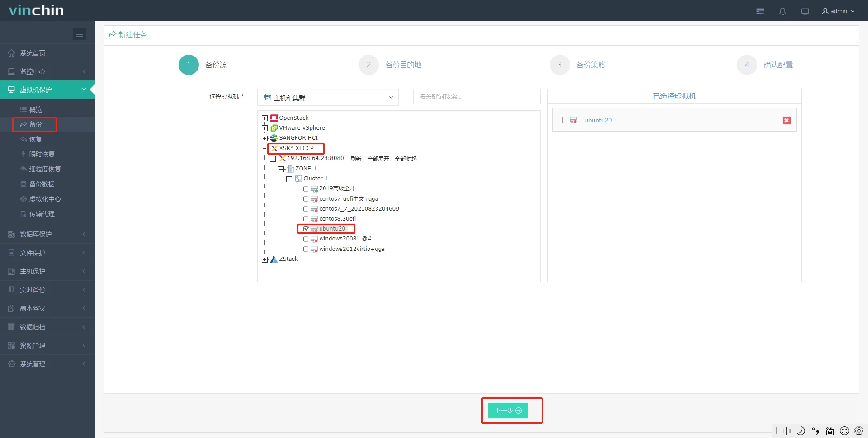Open the monitor screen icon in header
The height and width of the screenshot is (438, 868).
[805, 11]
